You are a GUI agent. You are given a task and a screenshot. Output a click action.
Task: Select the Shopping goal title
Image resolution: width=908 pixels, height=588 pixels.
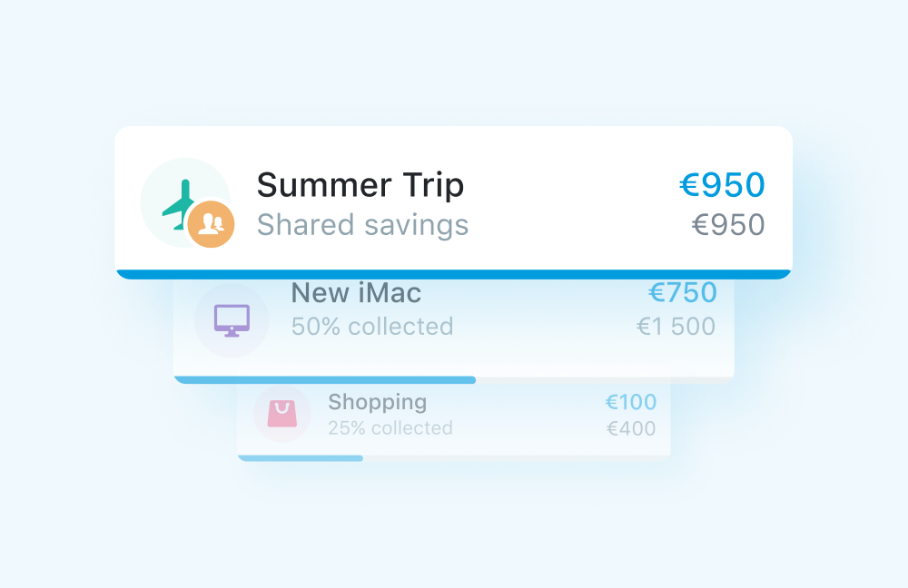pos(377,402)
